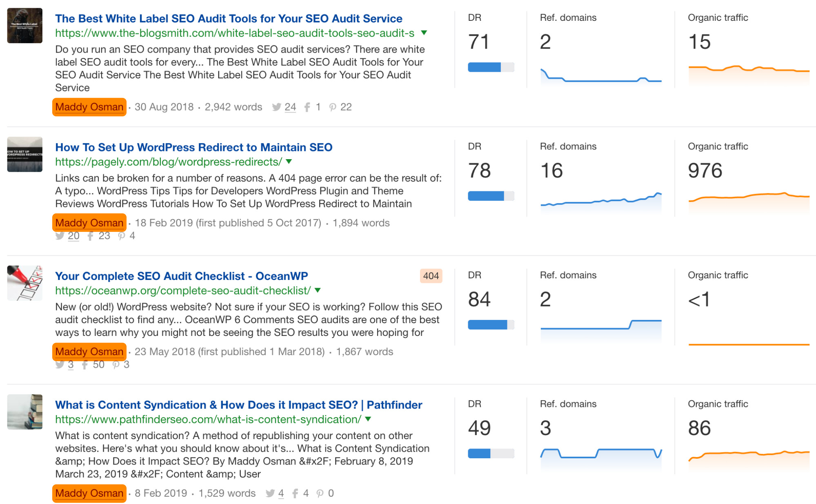Expand dropdown next to oceanwp.org URL

[318, 291]
